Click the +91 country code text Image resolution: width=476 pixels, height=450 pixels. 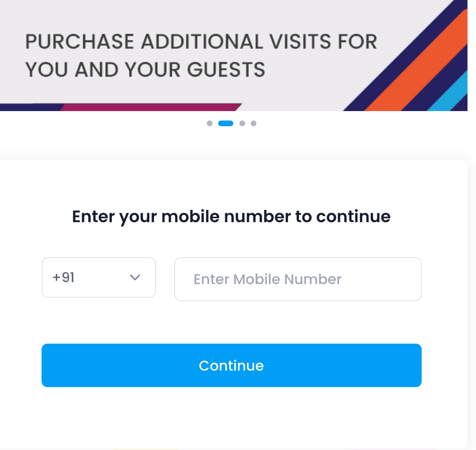point(64,277)
